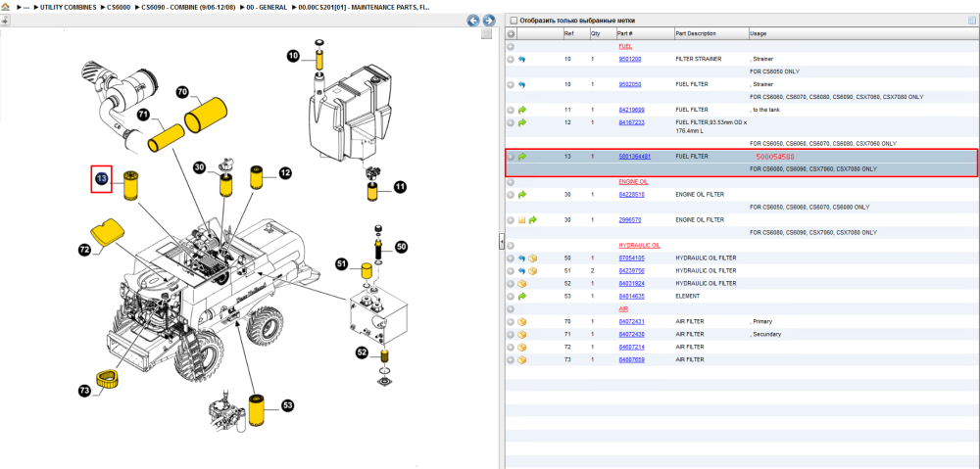This screenshot has width=980, height=469.
Task: Select the round marker for part 84228510
Action: click(x=511, y=194)
